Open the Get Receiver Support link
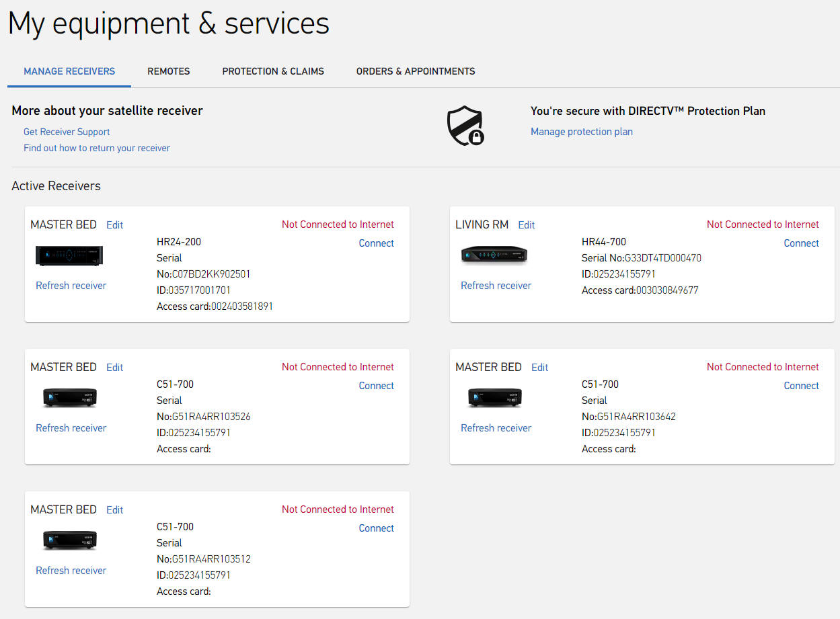The width and height of the screenshot is (840, 619). (67, 132)
